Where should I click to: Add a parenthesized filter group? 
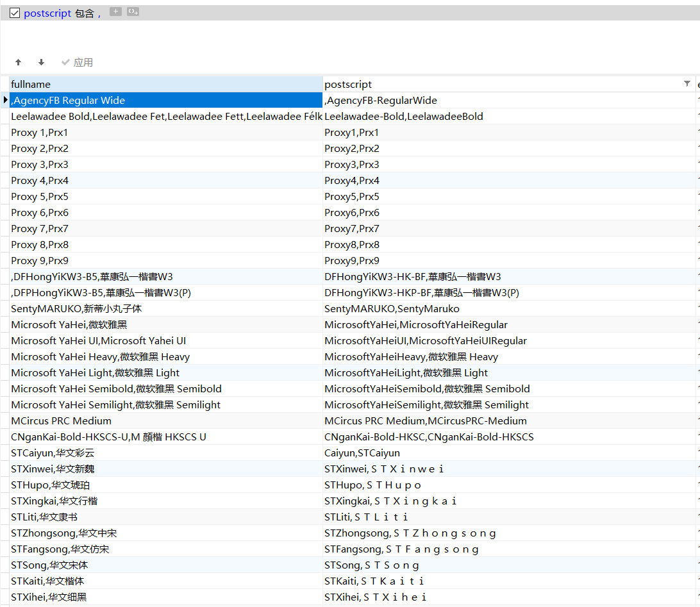click(133, 12)
